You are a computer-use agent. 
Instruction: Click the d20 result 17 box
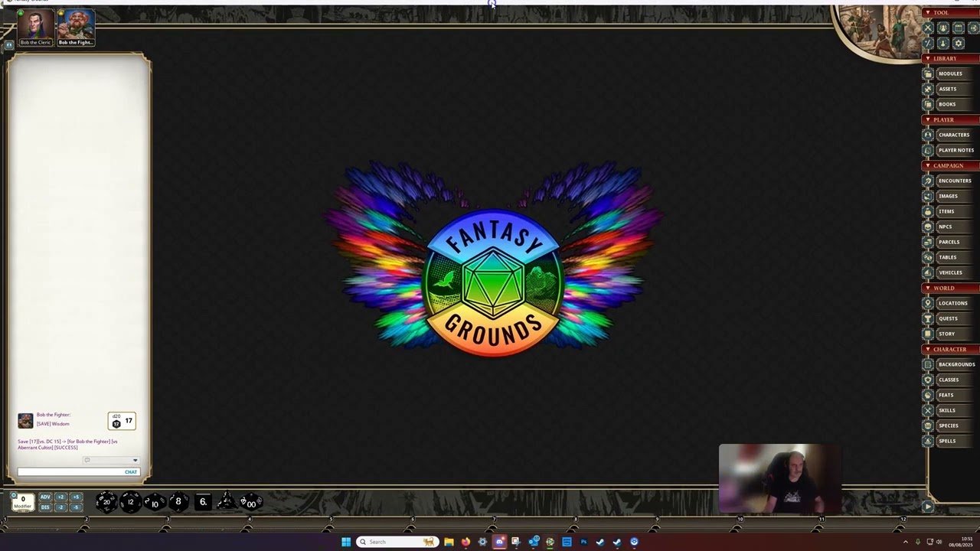pos(122,420)
